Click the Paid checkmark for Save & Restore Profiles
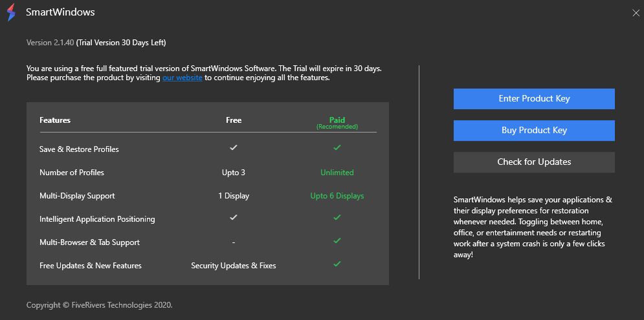Screen dimensions: 644x320 click(337, 147)
